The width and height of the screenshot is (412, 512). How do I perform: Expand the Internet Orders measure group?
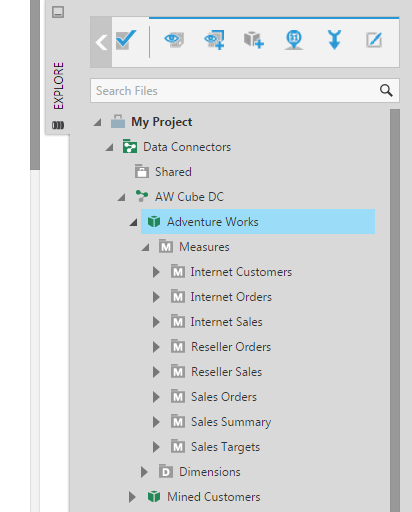point(156,297)
